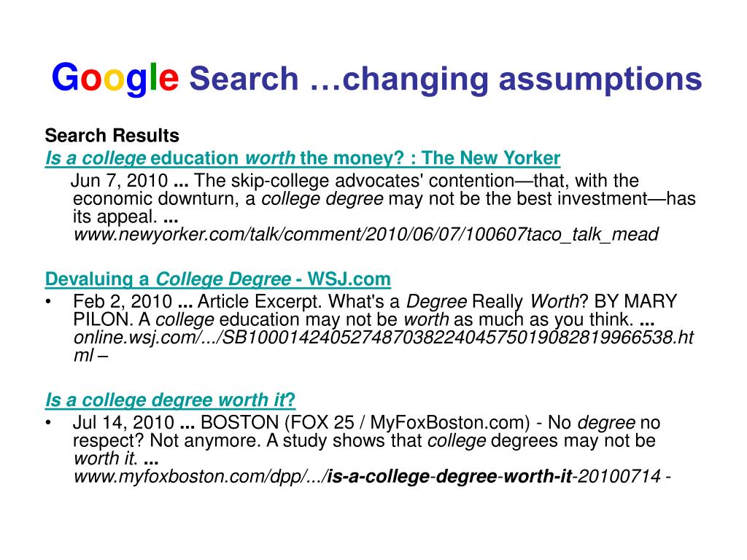Click the 'Feb 2, 2010' date text

click(x=123, y=302)
